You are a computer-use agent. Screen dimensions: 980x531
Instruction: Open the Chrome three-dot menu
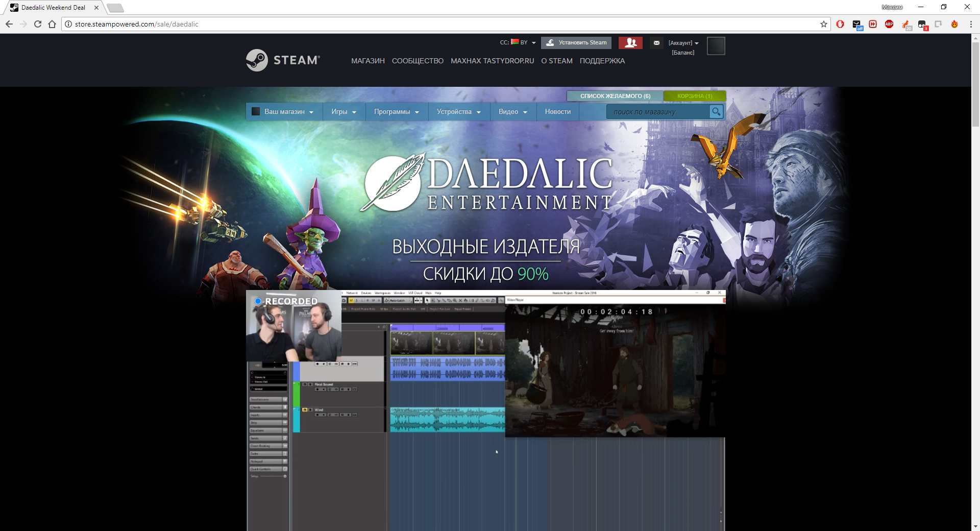click(x=971, y=24)
